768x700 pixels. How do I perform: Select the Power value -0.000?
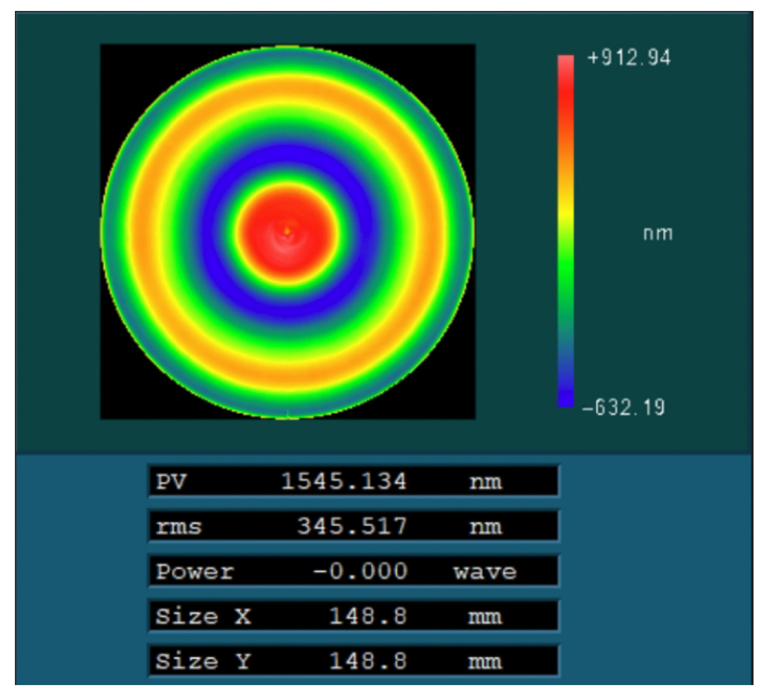pos(360,571)
